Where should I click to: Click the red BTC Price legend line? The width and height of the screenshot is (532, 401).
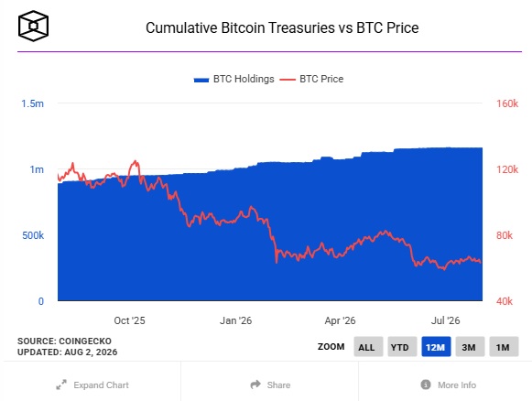click(288, 80)
